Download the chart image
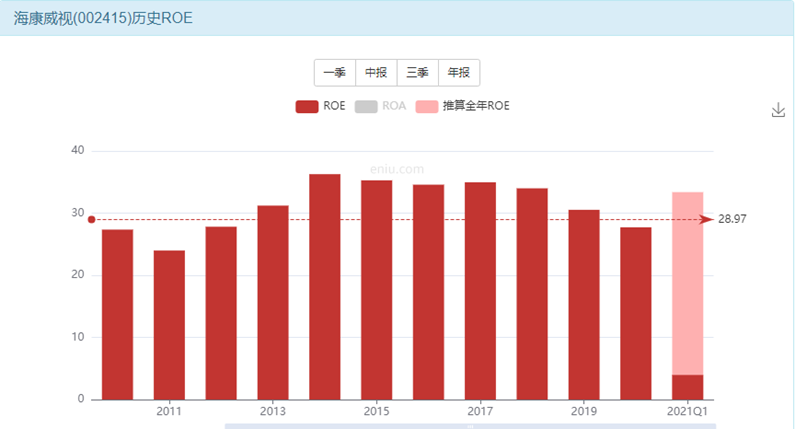This screenshot has height=429, width=796. 778,110
